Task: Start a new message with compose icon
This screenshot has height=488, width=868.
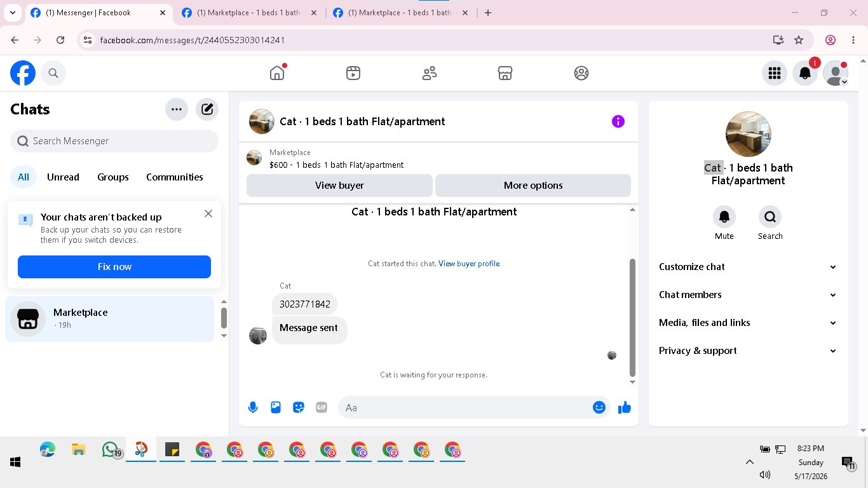Action: pyautogui.click(x=207, y=109)
